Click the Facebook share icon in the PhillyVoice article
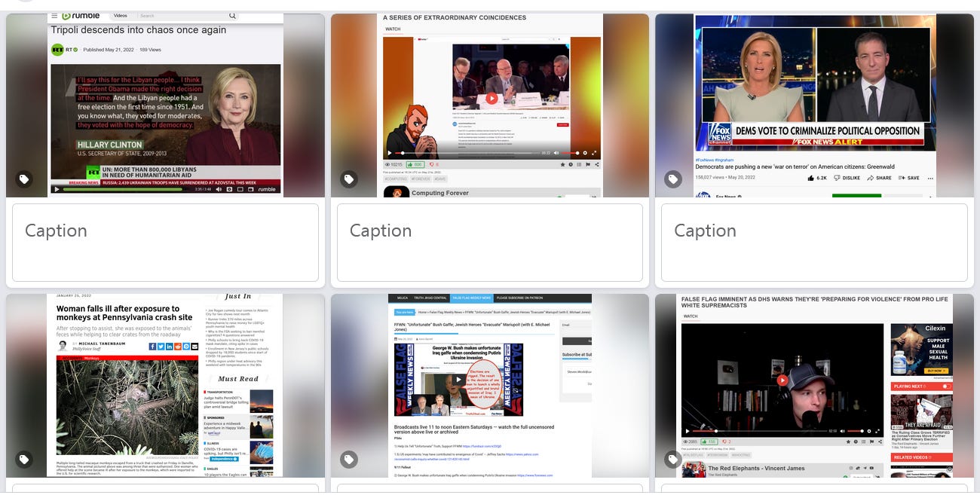This screenshot has width=980, height=498. tap(152, 347)
